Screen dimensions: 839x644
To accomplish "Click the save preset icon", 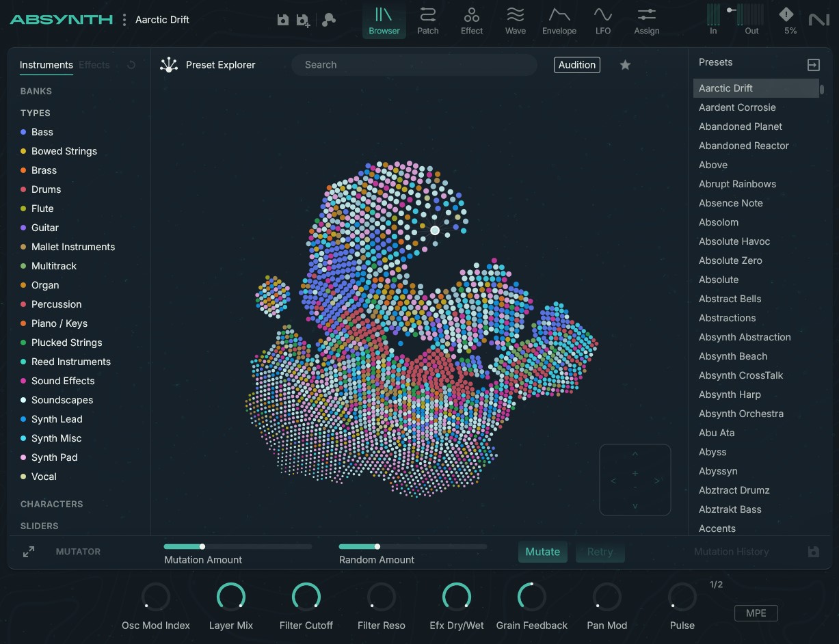I will point(283,20).
